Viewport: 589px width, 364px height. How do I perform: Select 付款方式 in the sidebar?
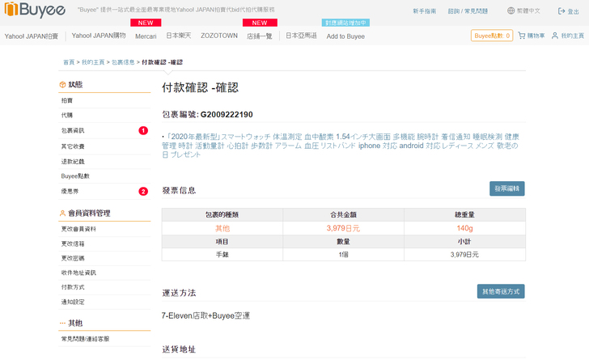click(x=71, y=287)
